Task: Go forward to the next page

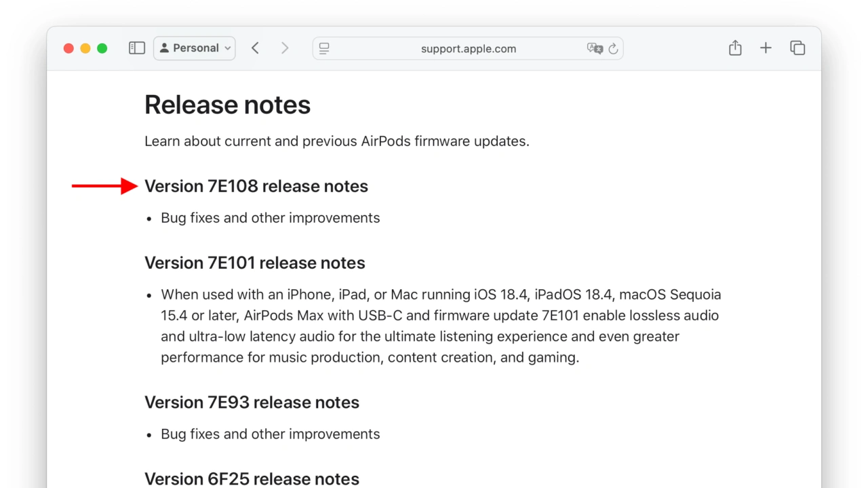Action: pos(285,48)
